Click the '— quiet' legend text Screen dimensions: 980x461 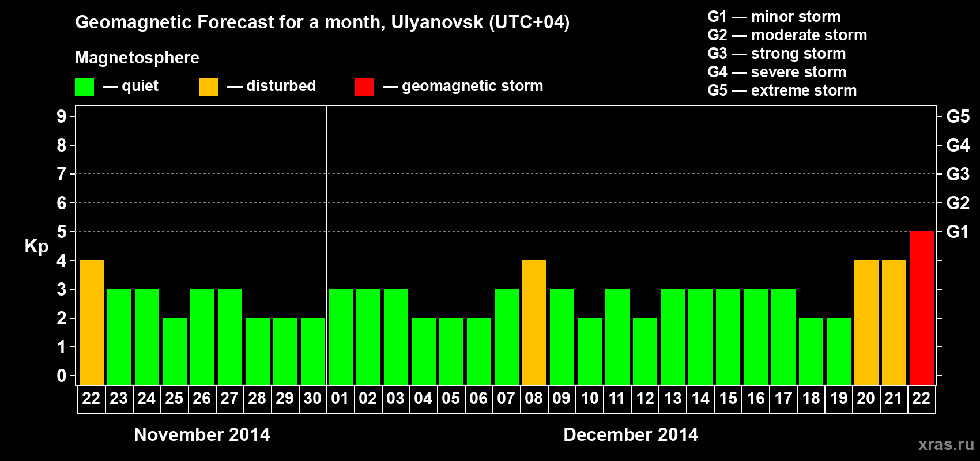click(130, 87)
